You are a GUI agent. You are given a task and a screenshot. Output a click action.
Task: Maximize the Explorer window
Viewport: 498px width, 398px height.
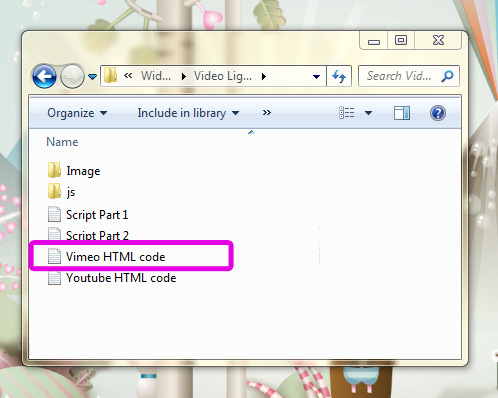point(401,40)
